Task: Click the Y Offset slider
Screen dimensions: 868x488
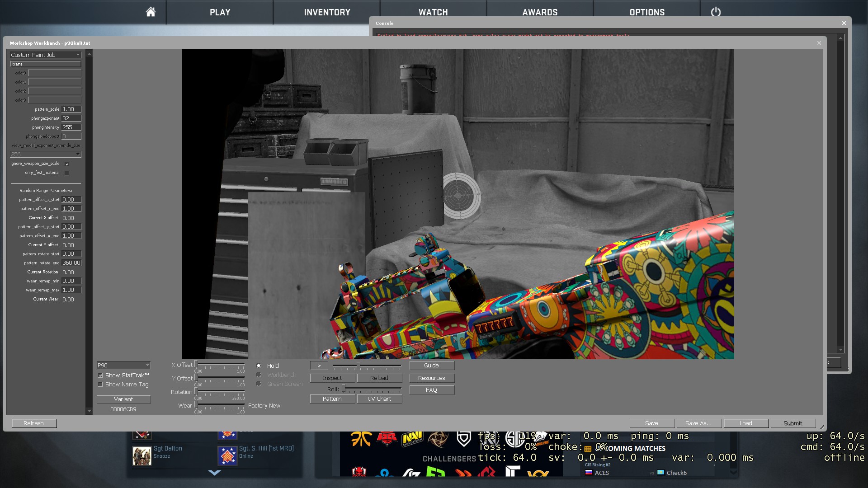Action: 220,378
